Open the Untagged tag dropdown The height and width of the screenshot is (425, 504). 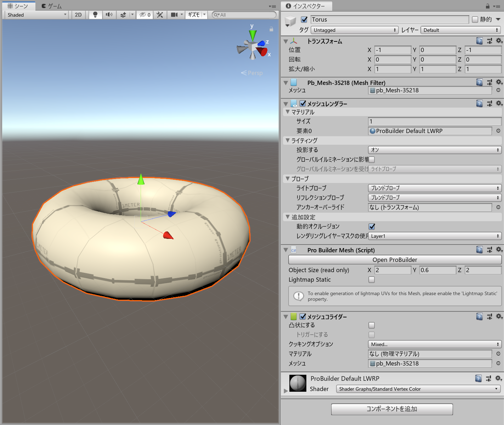pos(355,30)
